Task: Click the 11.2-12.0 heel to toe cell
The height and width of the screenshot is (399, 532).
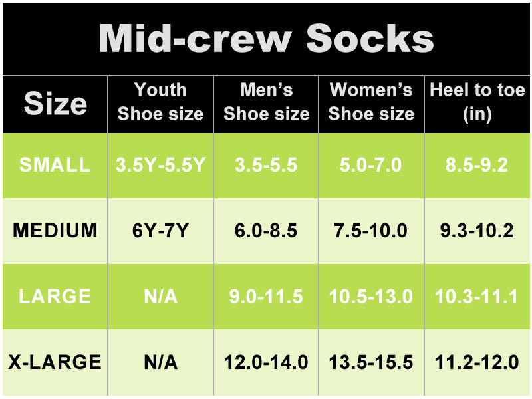Action: [477, 362]
